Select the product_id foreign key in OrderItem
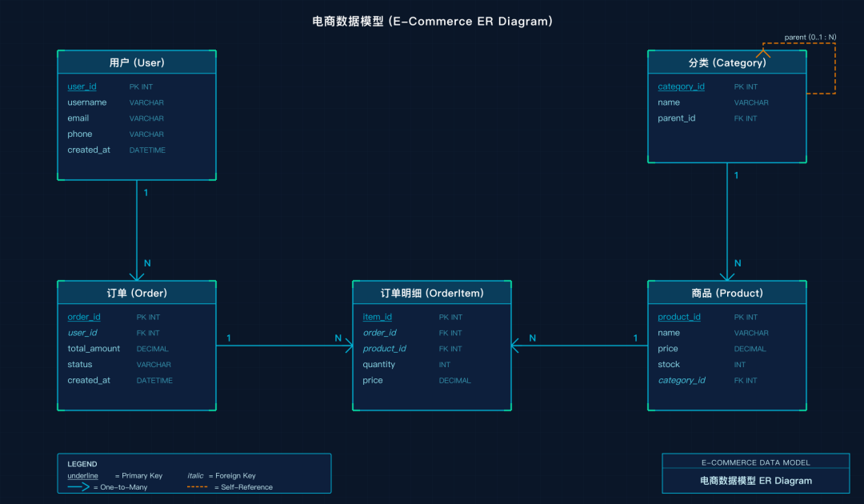The width and height of the screenshot is (864, 504). point(384,349)
